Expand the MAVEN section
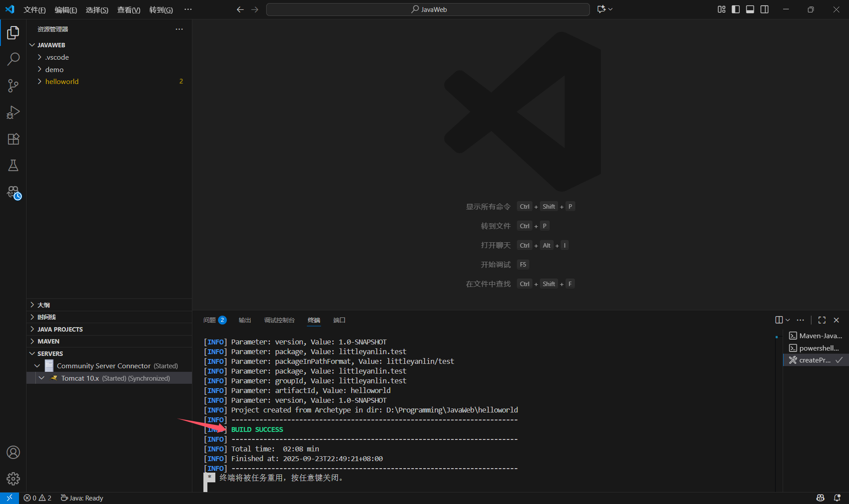849x504 pixels. (x=49, y=341)
